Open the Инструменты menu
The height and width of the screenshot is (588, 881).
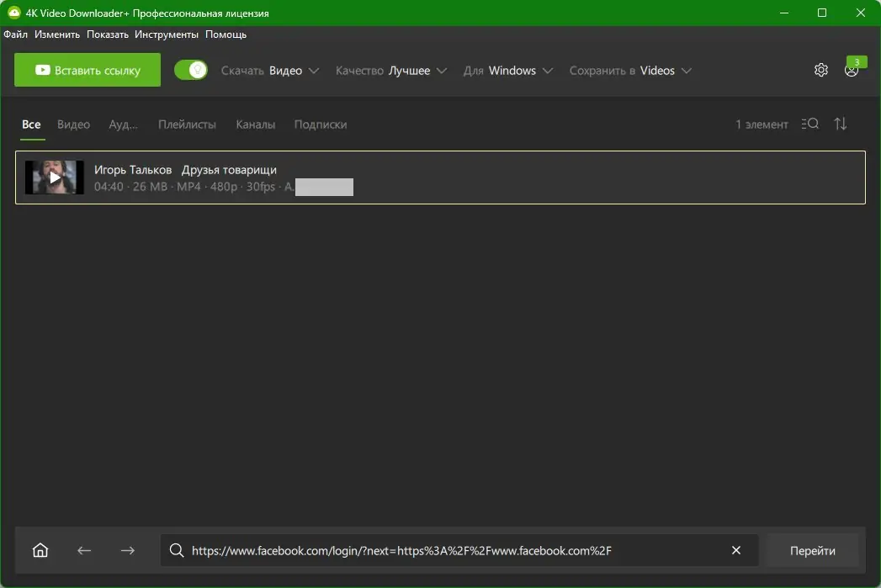point(167,34)
